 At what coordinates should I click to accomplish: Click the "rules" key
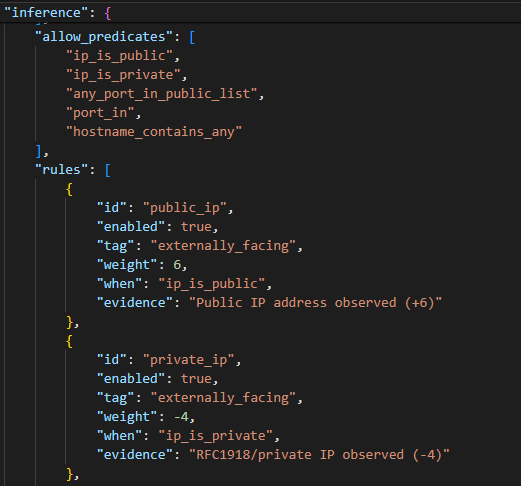coord(62,170)
